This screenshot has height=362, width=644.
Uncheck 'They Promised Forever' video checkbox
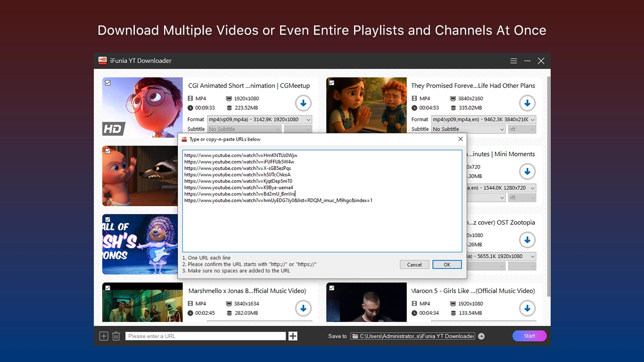pos(331,83)
